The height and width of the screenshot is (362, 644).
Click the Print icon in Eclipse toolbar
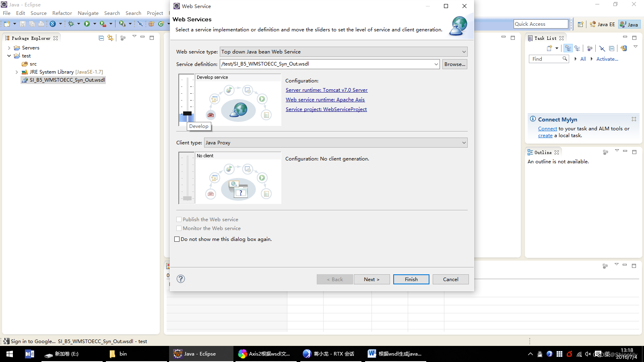[x=41, y=24]
